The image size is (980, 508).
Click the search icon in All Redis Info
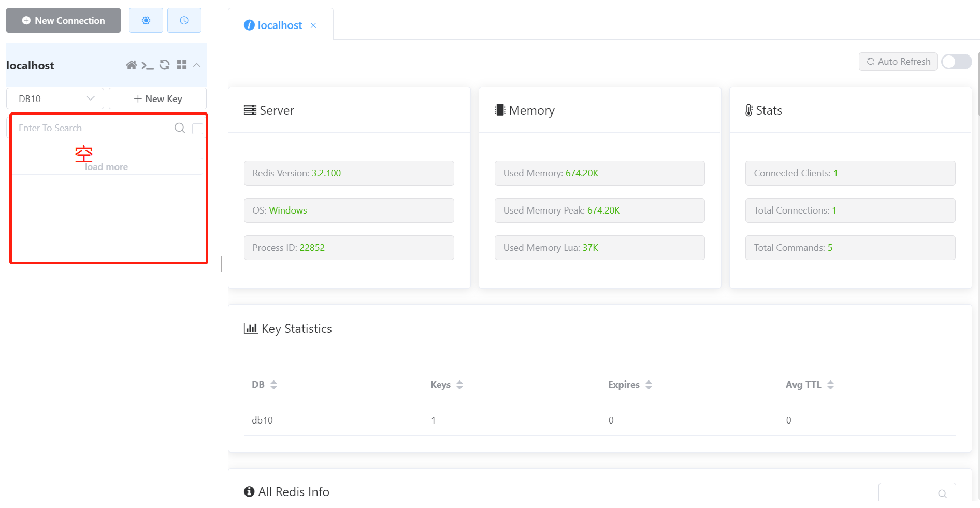[x=942, y=493]
